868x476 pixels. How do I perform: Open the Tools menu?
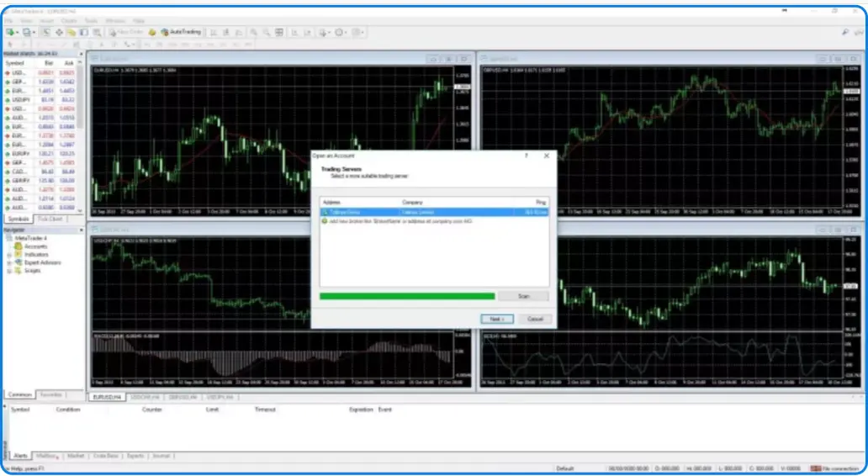92,21
